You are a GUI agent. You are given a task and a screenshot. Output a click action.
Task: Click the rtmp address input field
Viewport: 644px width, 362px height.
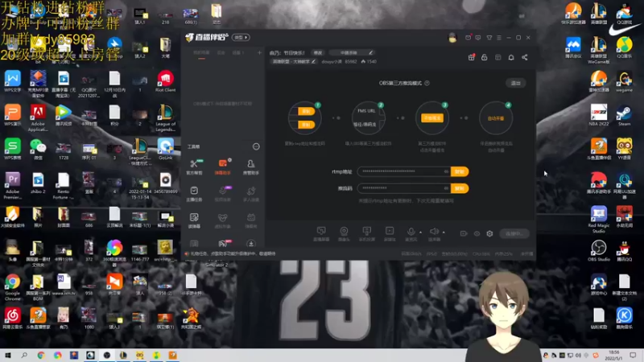404,171
